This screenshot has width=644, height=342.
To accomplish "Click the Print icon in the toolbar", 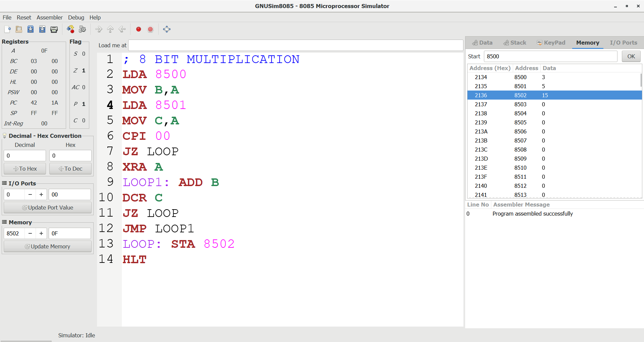I will point(54,29).
